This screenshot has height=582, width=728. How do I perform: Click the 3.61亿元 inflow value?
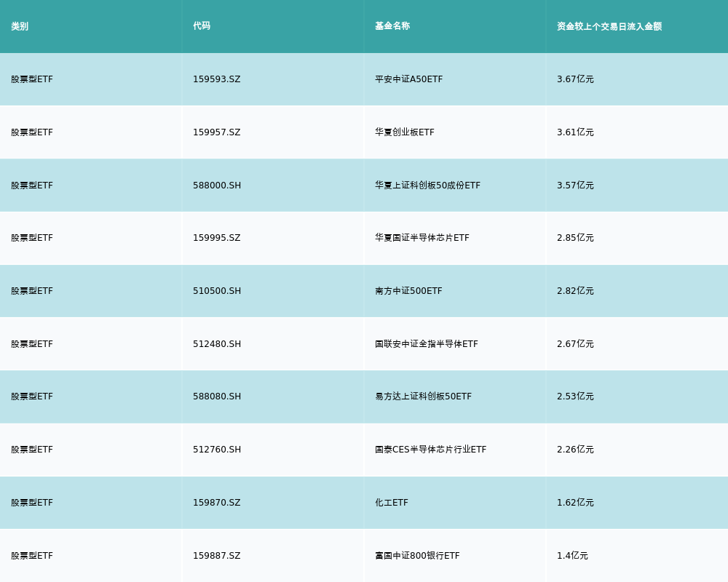(575, 132)
